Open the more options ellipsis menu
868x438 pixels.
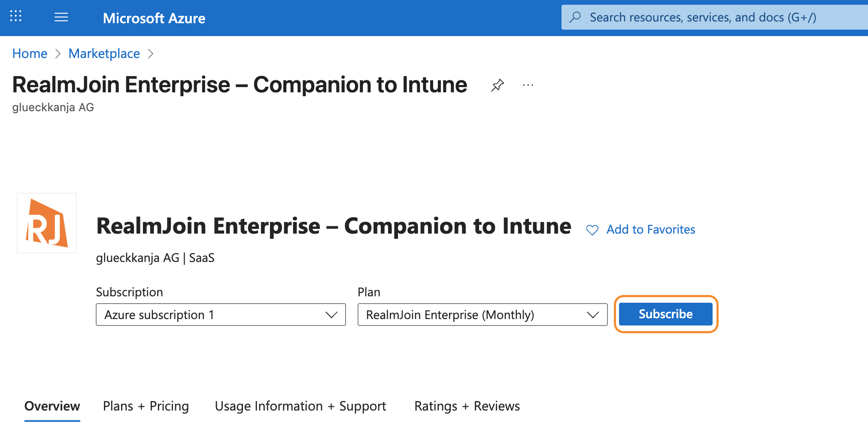528,85
